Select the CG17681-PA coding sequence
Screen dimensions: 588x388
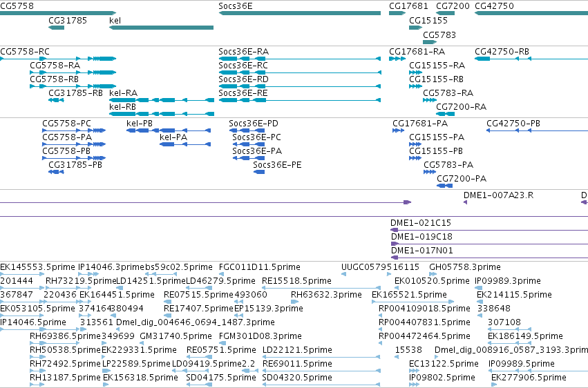398,130
